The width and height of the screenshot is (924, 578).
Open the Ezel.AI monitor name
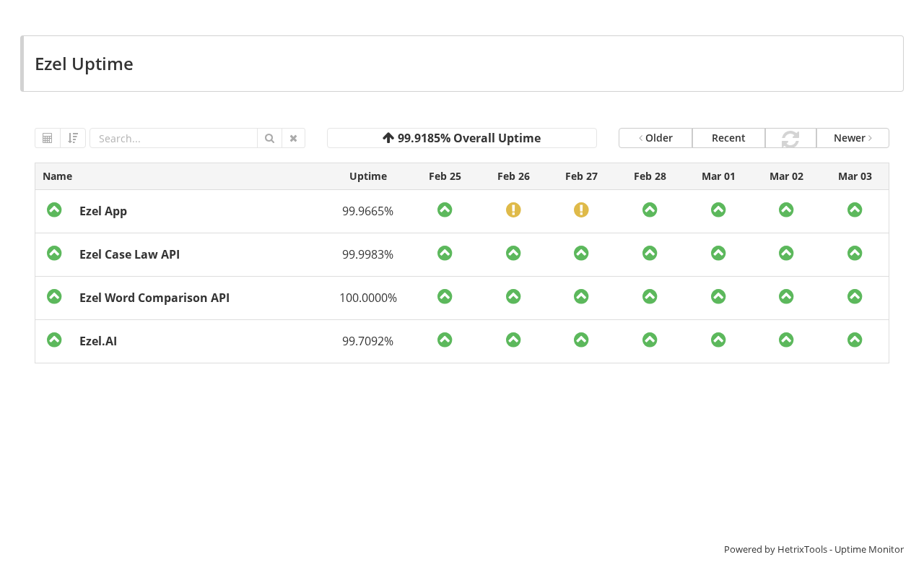click(98, 341)
